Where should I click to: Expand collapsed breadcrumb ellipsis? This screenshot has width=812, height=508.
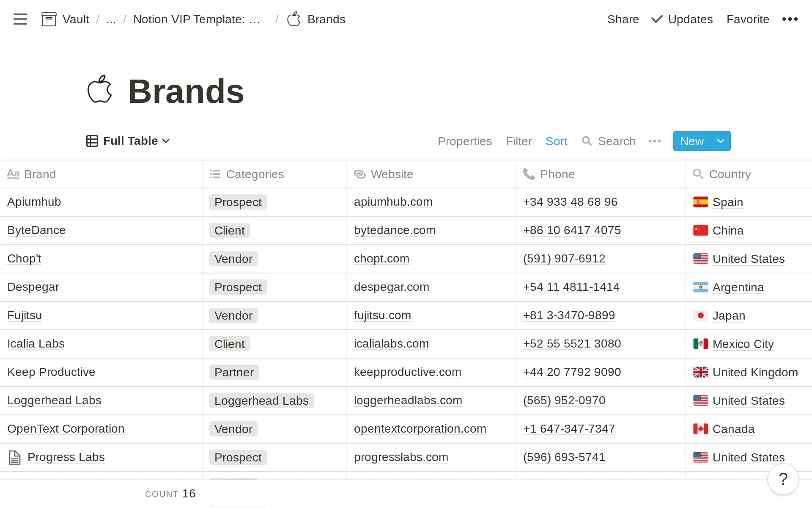(111, 19)
